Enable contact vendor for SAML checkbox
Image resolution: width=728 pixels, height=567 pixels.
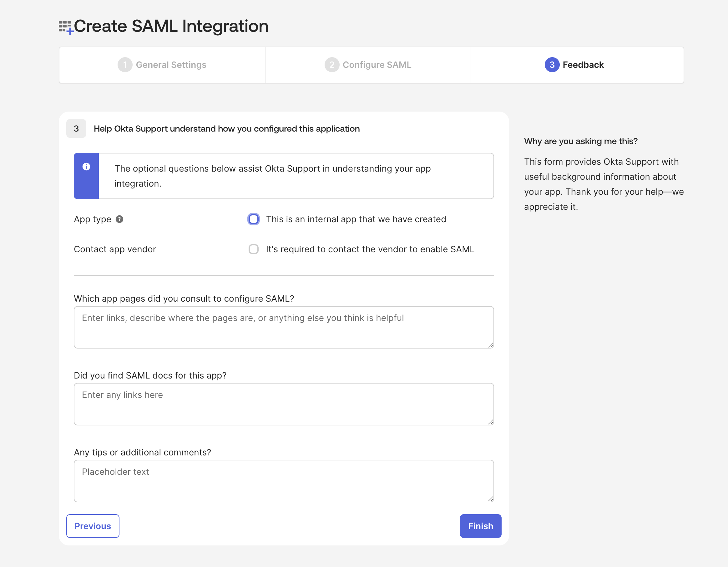point(254,249)
